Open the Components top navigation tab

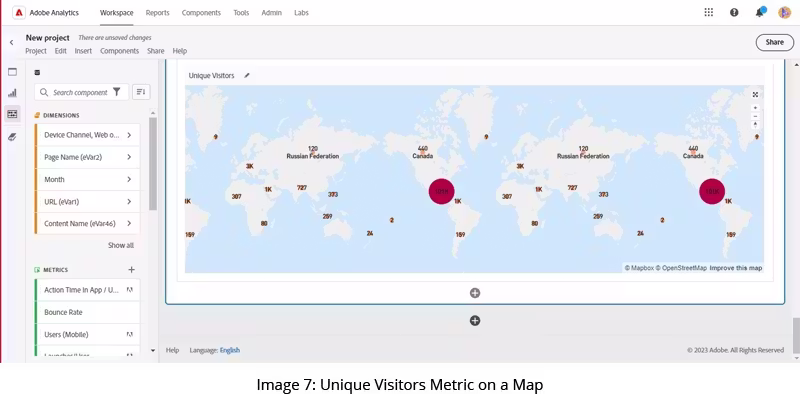(201, 13)
